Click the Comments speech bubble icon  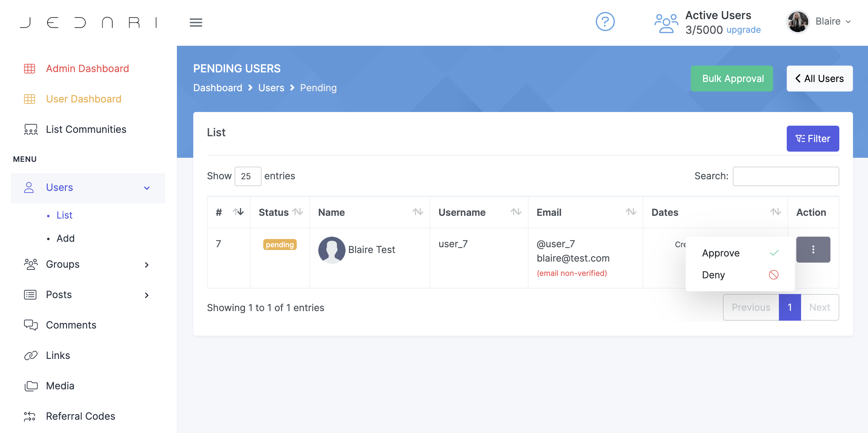[x=31, y=325]
